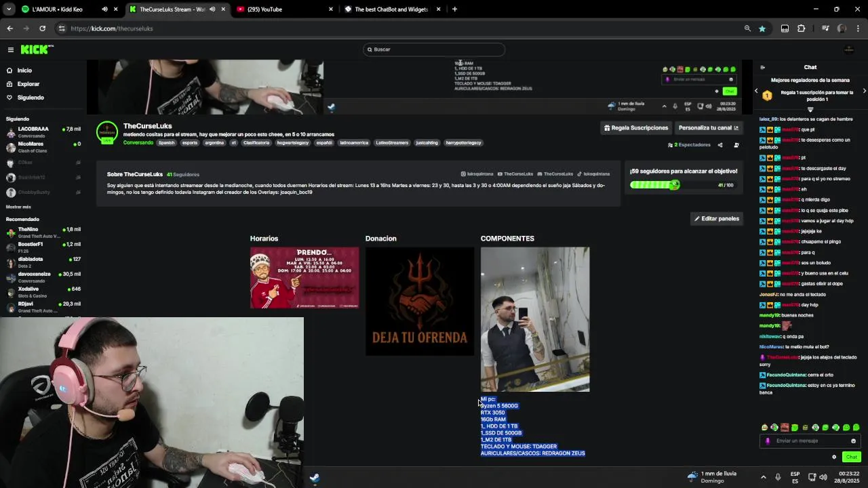Image resolution: width=868 pixels, height=488 pixels.
Task: Select the Spanish tag
Action: (x=166, y=143)
